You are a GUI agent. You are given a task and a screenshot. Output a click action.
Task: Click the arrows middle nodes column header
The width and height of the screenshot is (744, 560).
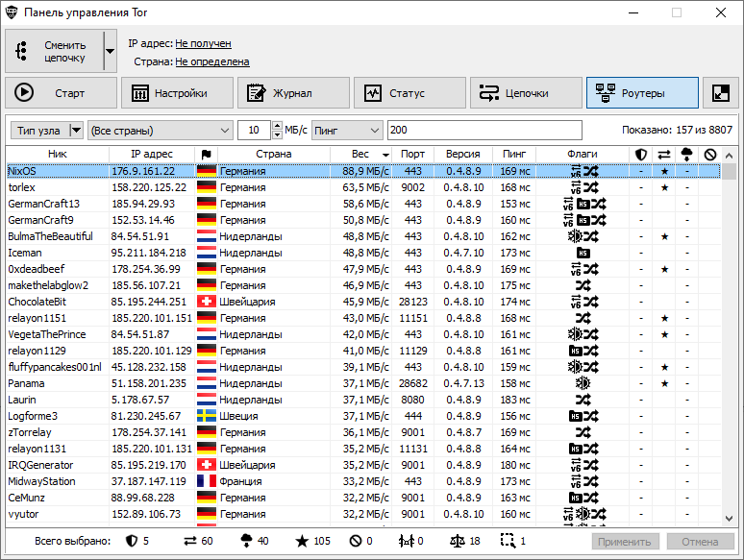(x=664, y=154)
